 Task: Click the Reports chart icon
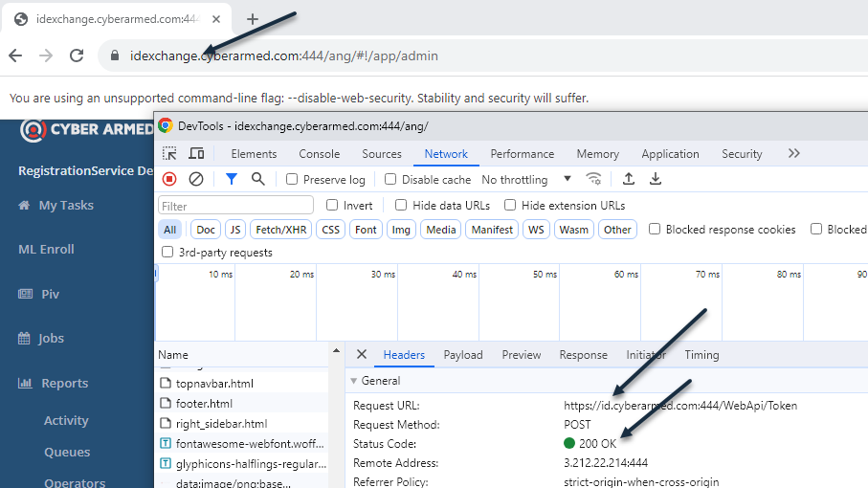tap(25, 383)
